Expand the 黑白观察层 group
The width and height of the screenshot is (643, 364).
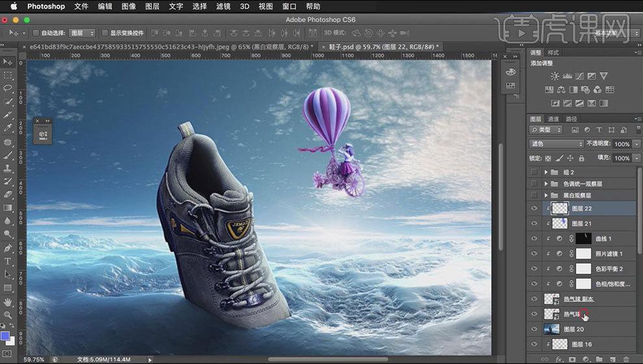546,195
